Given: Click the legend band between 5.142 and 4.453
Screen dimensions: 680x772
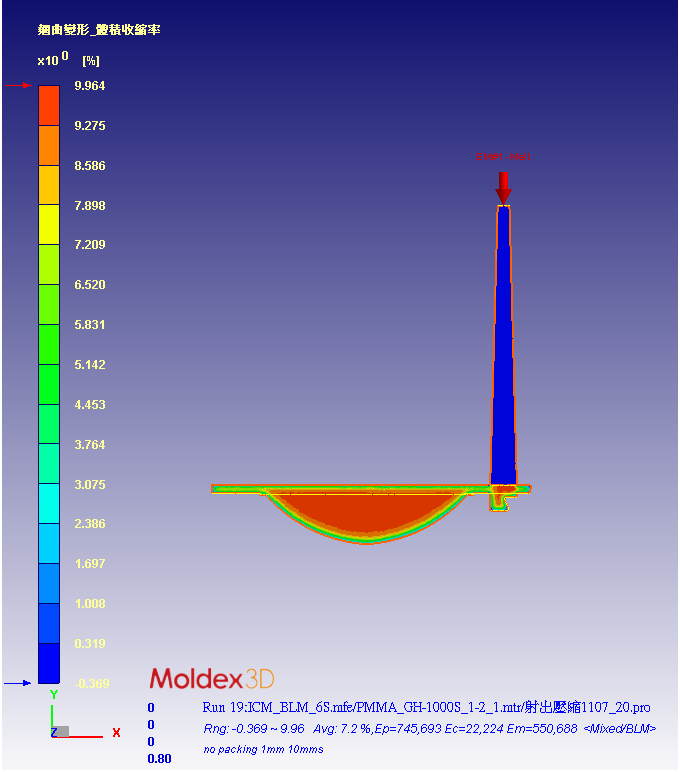Looking at the screenshot, I should tap(49, 384).
